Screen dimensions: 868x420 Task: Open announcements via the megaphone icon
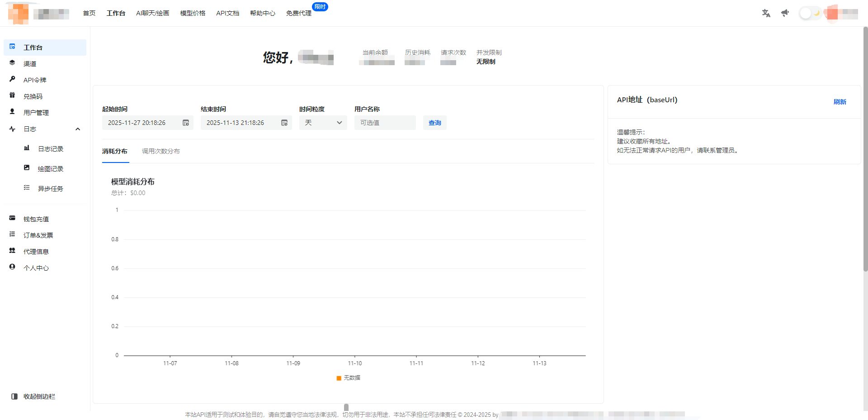point(785,13)
